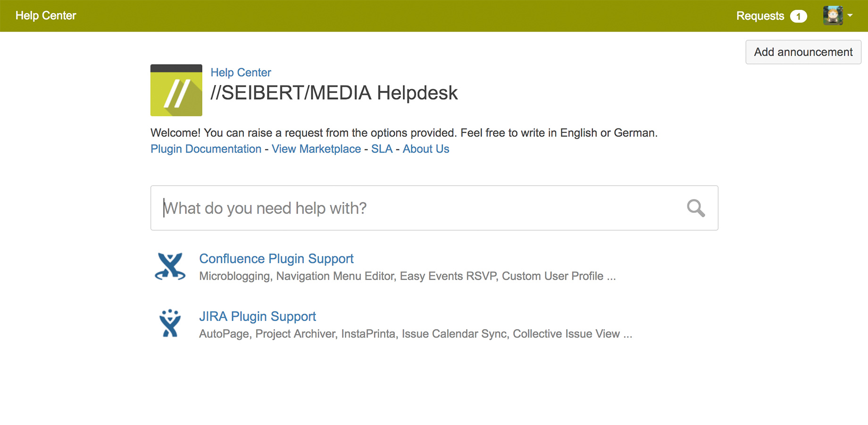Click the magnifying glass search icon
This screenshot has width=868, height=425.
(695, 208)
